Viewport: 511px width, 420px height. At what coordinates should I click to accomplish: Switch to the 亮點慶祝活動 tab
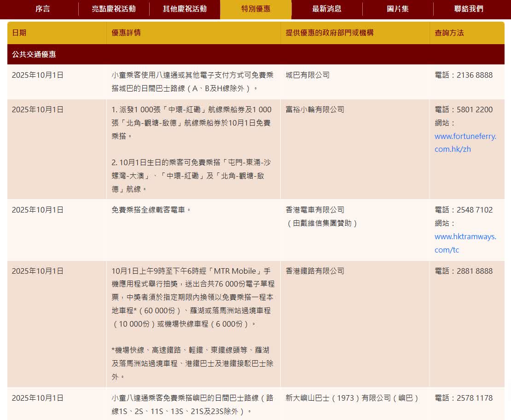coord(114,9)
